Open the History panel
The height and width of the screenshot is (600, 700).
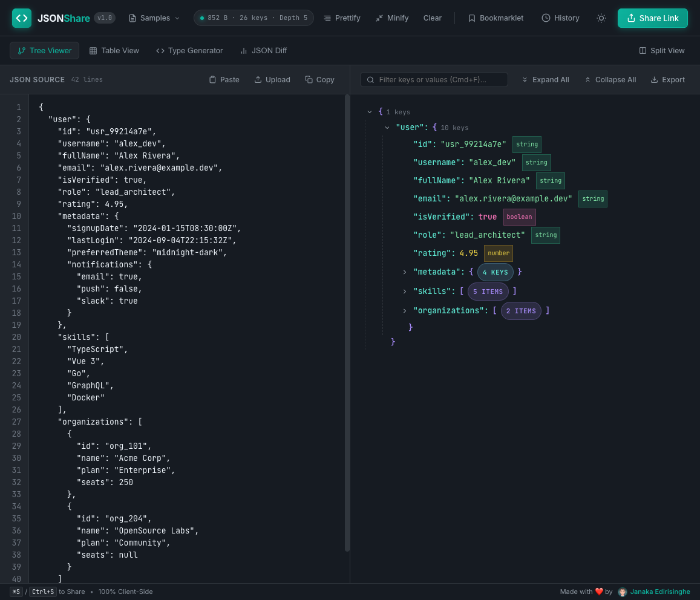pos(560,18)
